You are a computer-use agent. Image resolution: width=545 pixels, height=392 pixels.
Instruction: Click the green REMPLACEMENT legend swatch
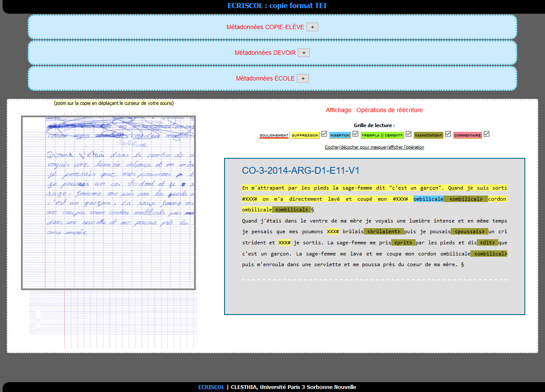tap(382, 135)
